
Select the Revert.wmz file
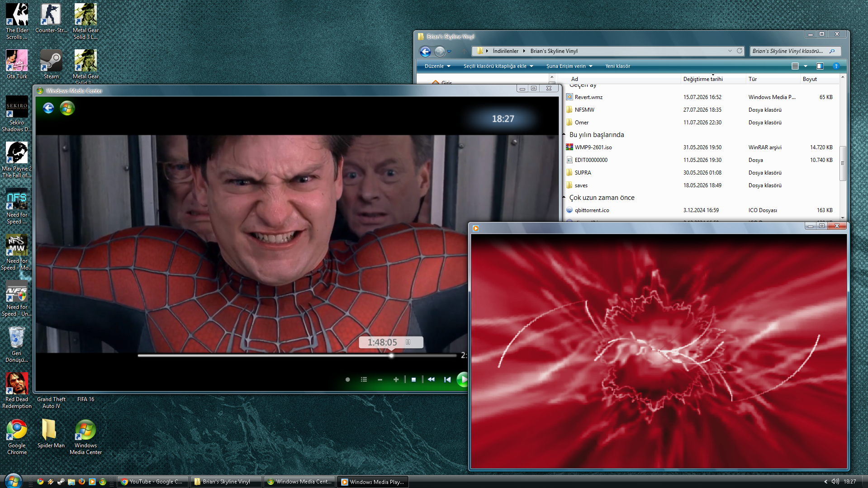pos(700,97)
